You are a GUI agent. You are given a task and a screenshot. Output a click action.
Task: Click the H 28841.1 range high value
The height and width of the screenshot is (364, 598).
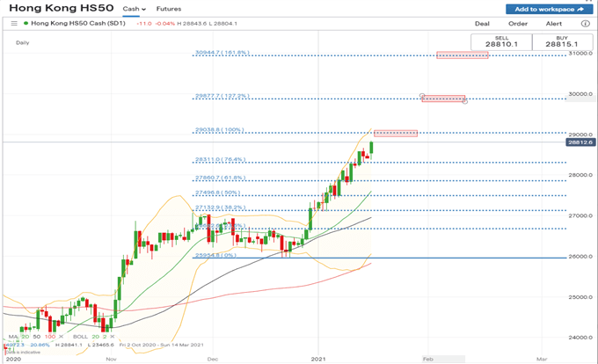click(69, 345)
